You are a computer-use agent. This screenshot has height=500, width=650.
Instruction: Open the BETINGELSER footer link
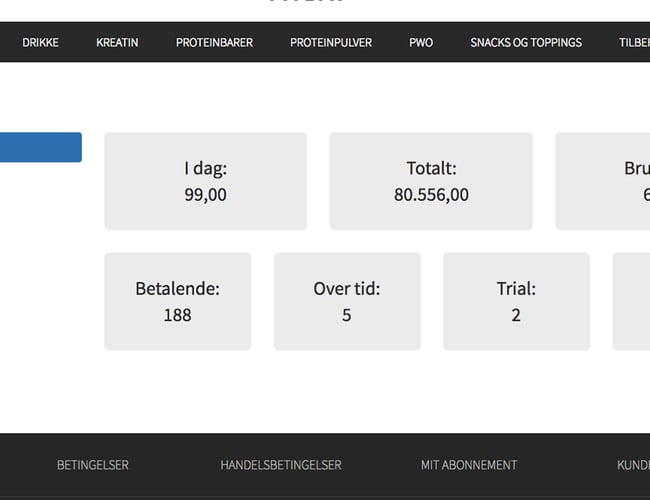(x=93, y=465)
